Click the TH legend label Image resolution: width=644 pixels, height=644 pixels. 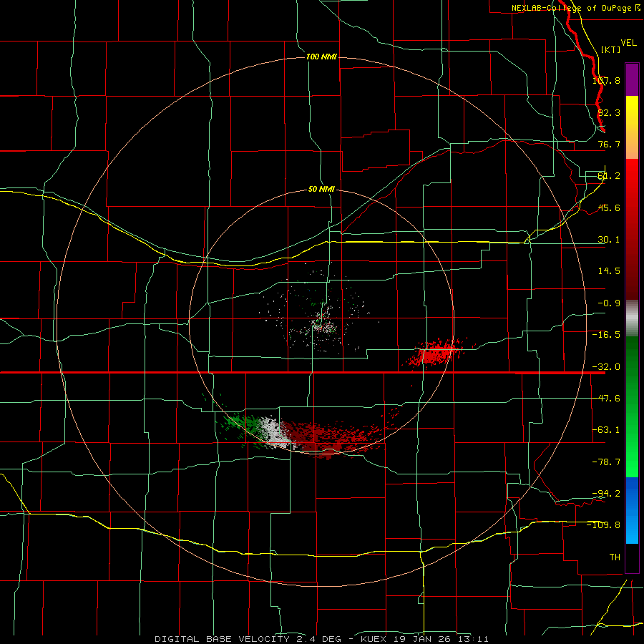pos(615,557)
